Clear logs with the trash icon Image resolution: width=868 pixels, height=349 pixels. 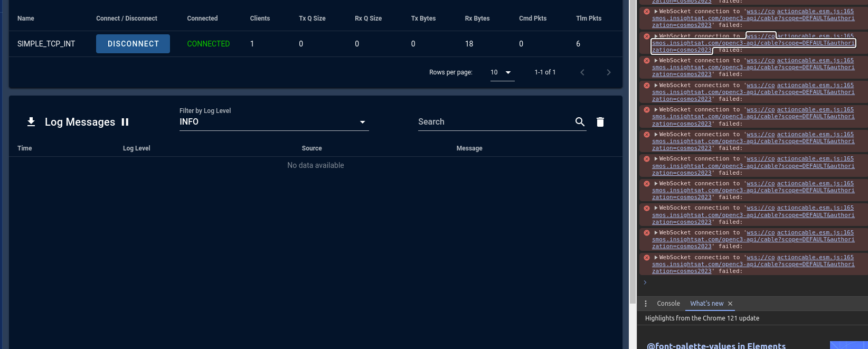point(600,122)
